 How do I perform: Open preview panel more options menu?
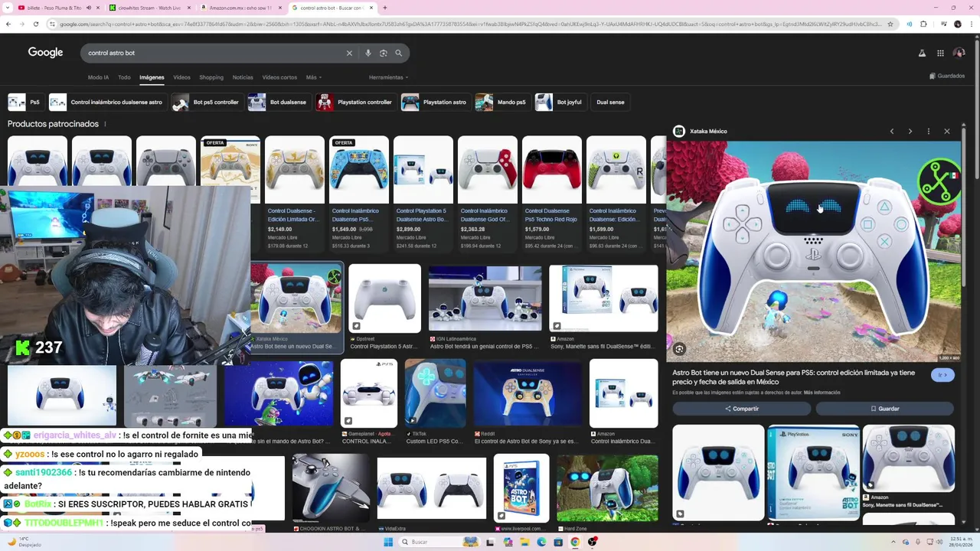tap(929, 132)
